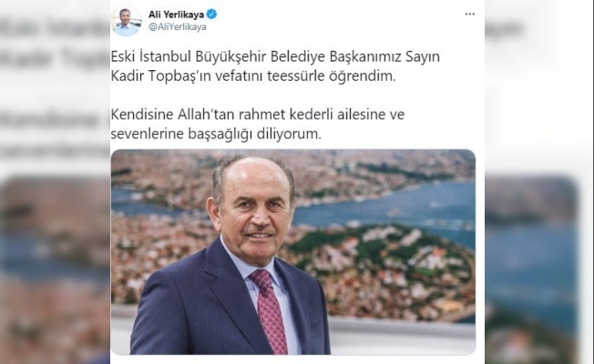Click the name "Kadir Topbaş'ın" in the tweet

(161, 76)
